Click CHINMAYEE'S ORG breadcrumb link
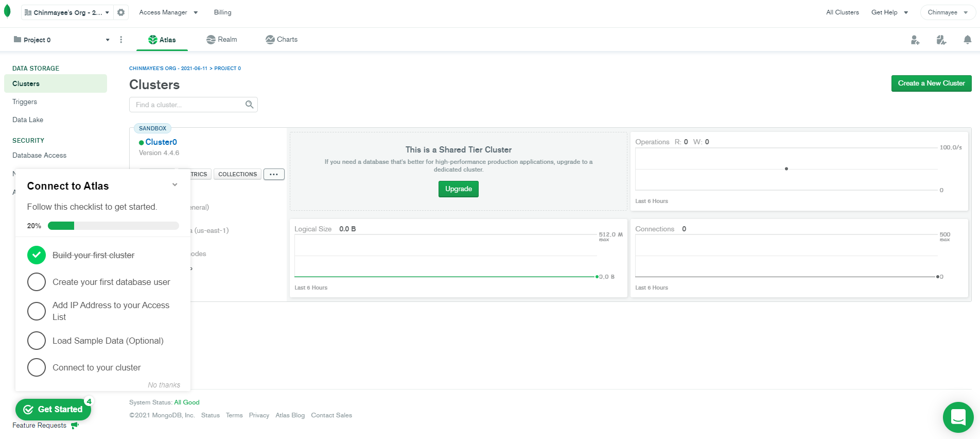The width and height of the screenshot is (980, 439). 168,69
